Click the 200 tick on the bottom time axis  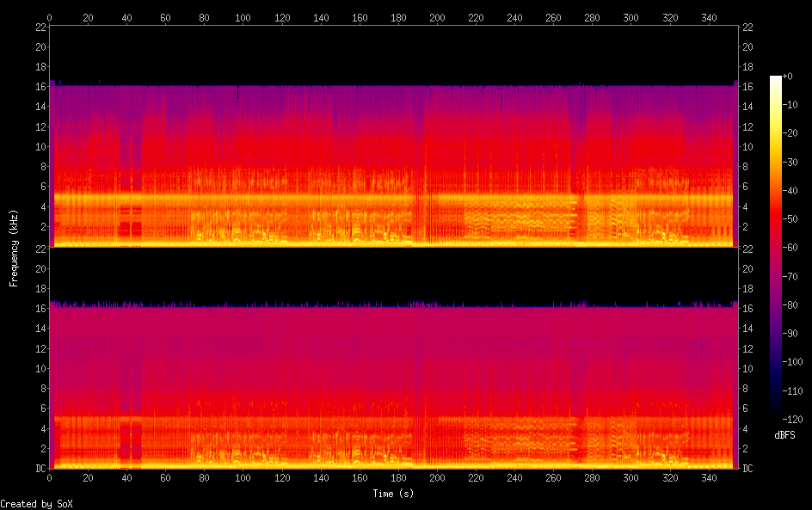[x=438, y=477]
